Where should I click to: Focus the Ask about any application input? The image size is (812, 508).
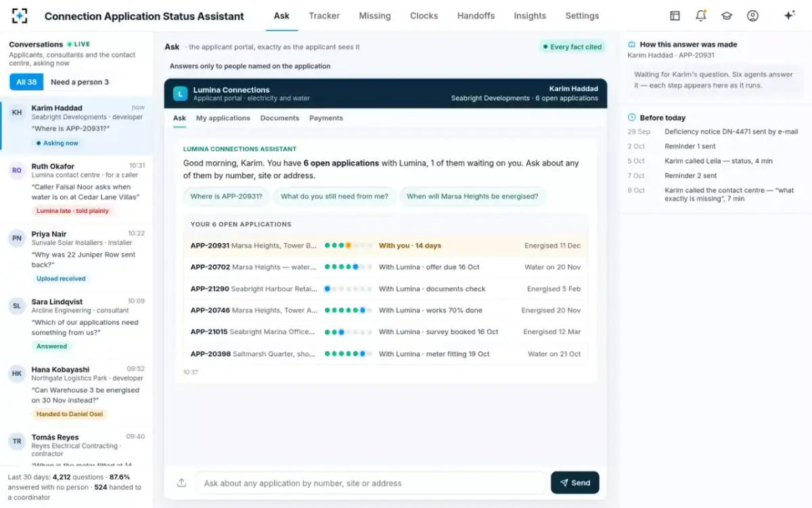pyautogui.click(x=371, y=483)
